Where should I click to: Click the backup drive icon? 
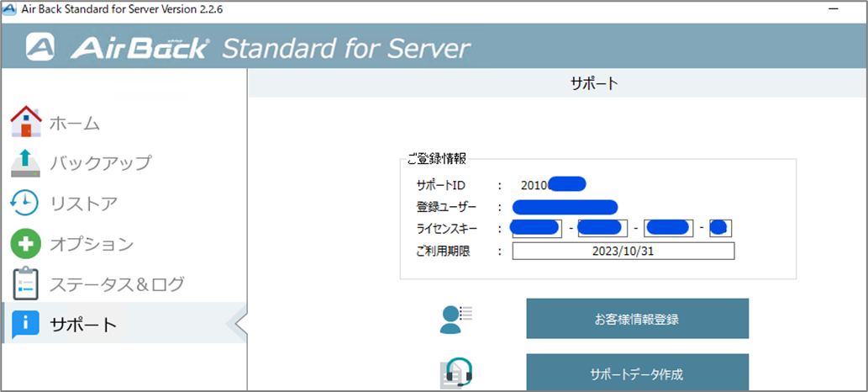pyautogui.click(x=25, y=162)
